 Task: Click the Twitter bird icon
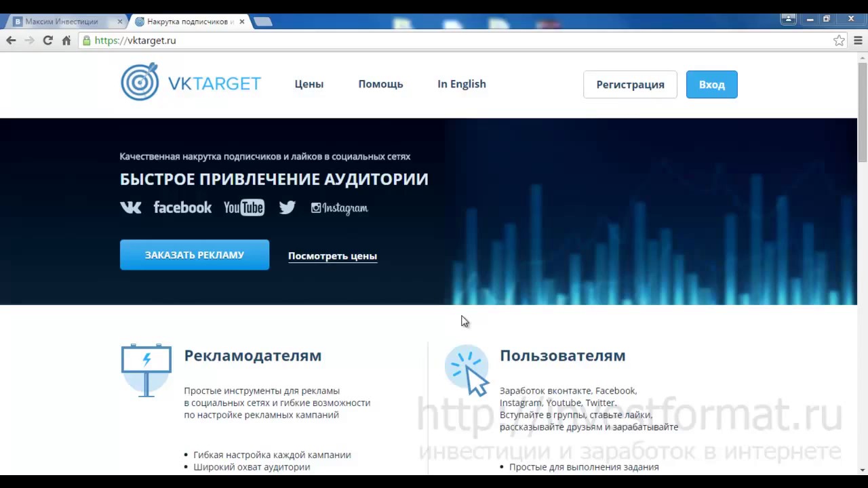pos(288,207)
